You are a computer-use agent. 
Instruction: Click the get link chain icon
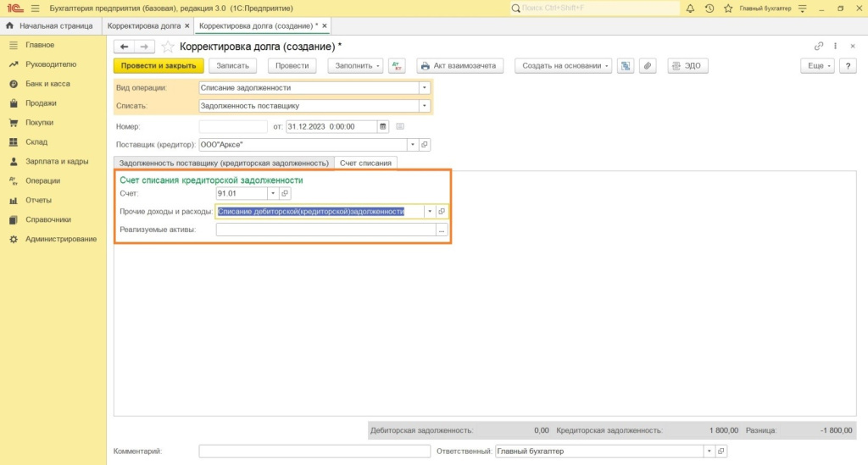818,47
